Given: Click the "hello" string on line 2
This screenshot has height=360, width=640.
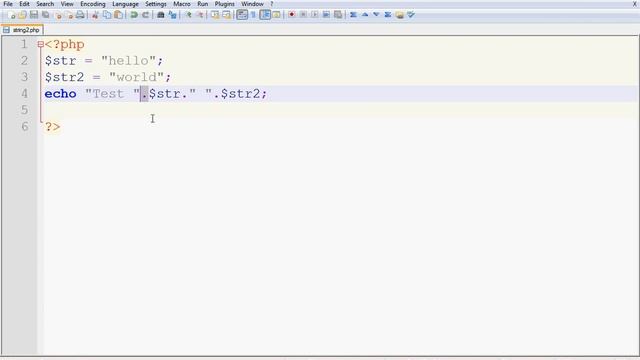Looking at the screenshot, I should (x=129, y=60).
